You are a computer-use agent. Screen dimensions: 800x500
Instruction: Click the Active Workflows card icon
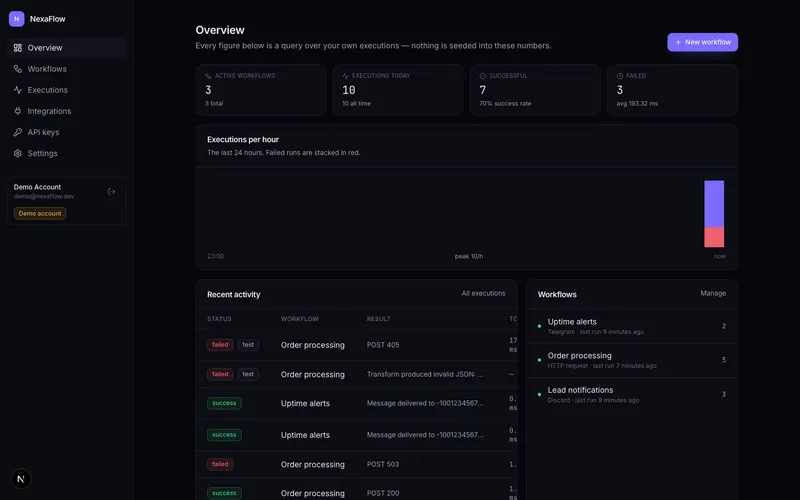click(x=208, y=76)
